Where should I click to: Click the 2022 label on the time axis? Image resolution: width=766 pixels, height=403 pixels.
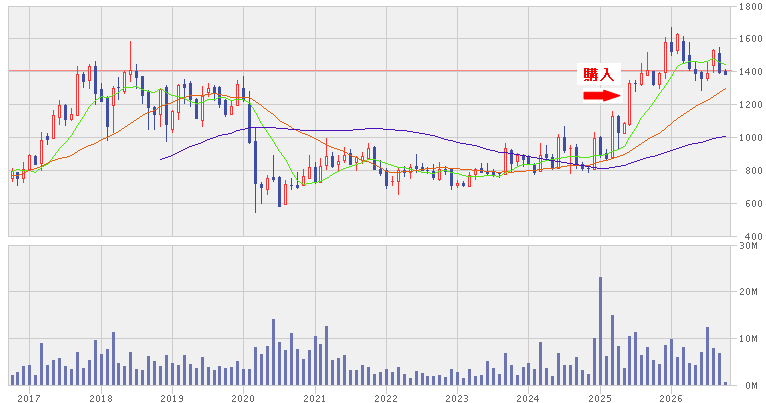click(386, 398)
